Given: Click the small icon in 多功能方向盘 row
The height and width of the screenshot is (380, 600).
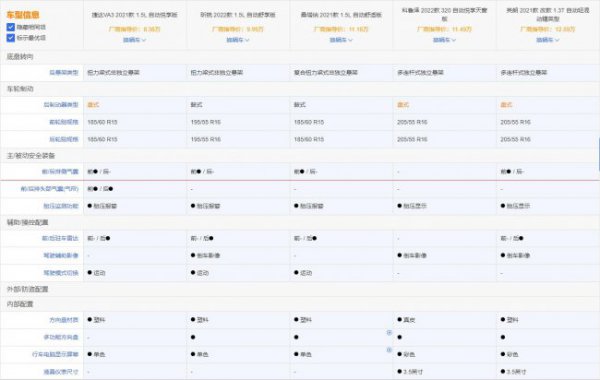Looking at the screenshot, I should pos(389,333).
